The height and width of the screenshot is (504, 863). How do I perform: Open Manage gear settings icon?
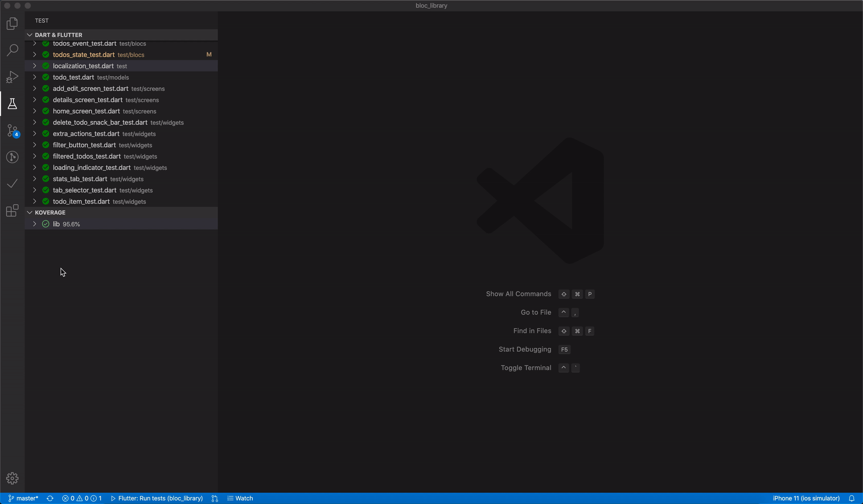coord(12,478)
